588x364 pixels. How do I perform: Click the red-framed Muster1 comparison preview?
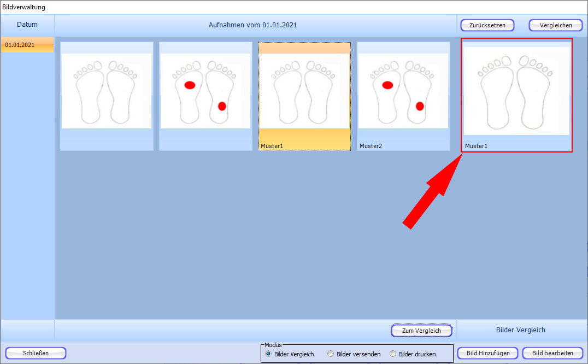516,92
